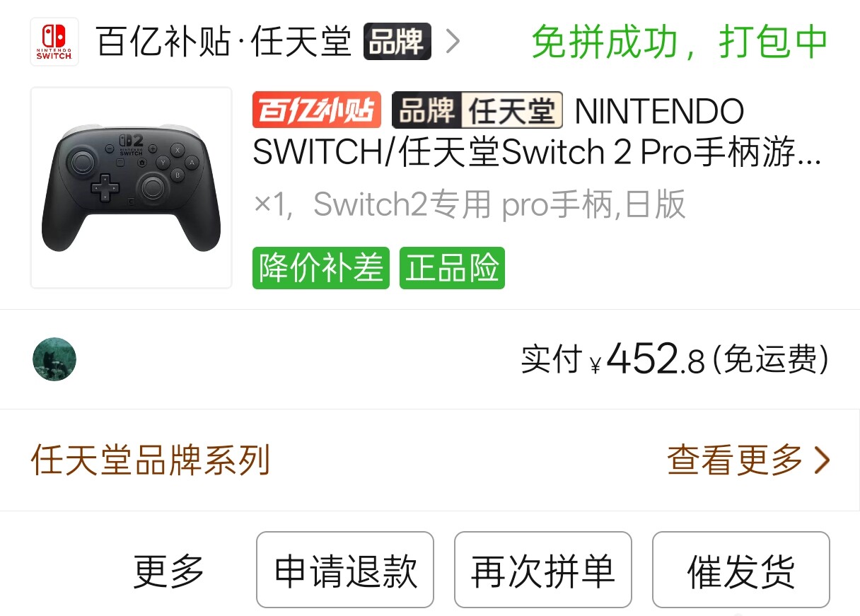Expand 查看更多 with the brown chevron
Image resolution: width=860 pixels, height=616 pixels.
coord(748,460)
